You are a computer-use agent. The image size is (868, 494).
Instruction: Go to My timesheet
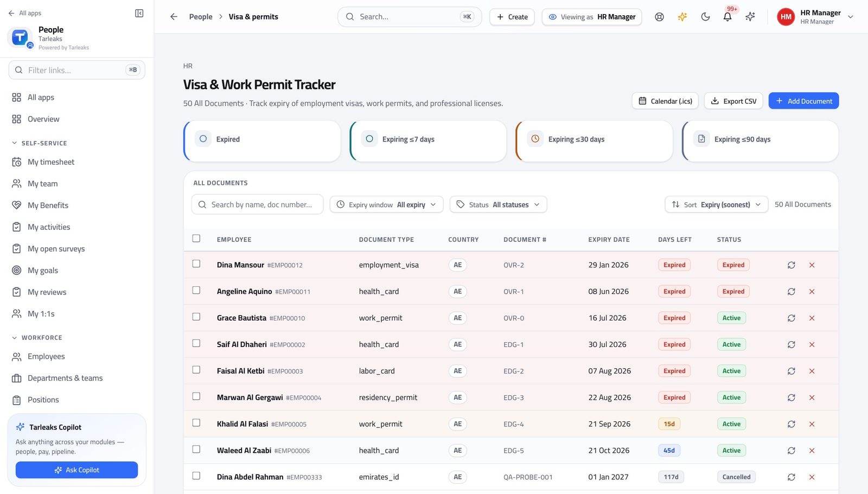[76, 162]
